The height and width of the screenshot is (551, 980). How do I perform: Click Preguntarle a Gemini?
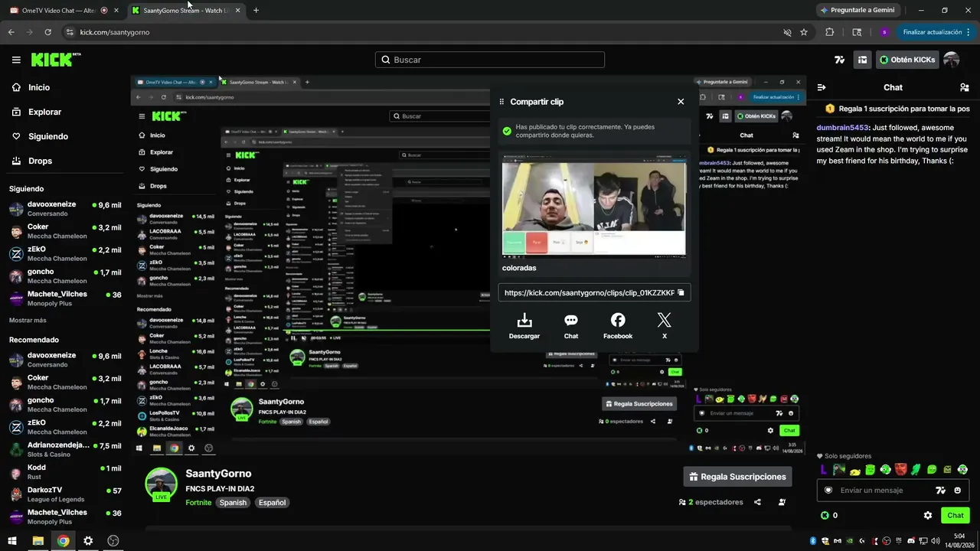(x=857, y=10)
